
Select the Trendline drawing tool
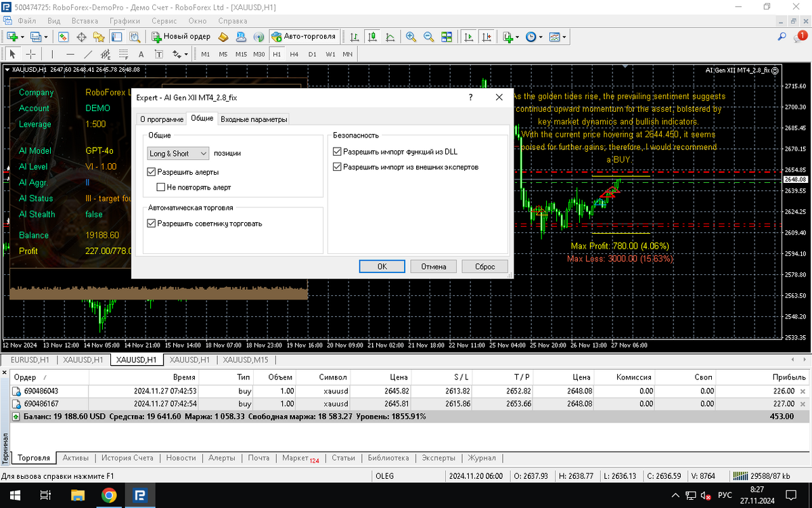[88, 54]
